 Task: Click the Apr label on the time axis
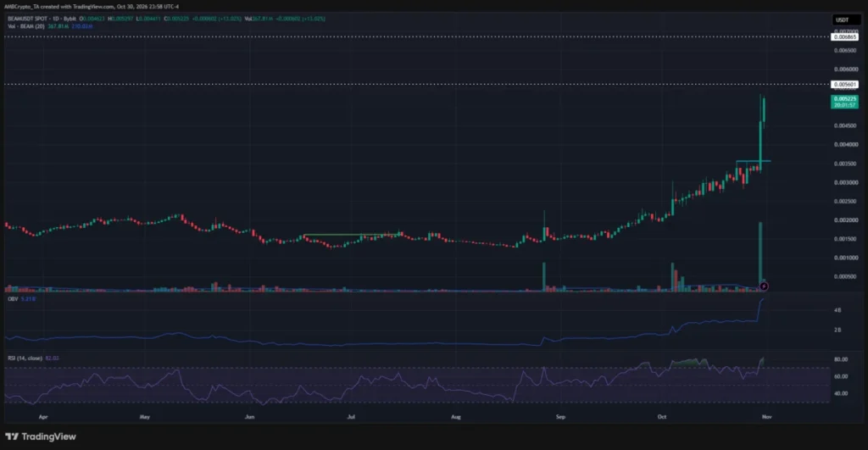click(43, 417)
